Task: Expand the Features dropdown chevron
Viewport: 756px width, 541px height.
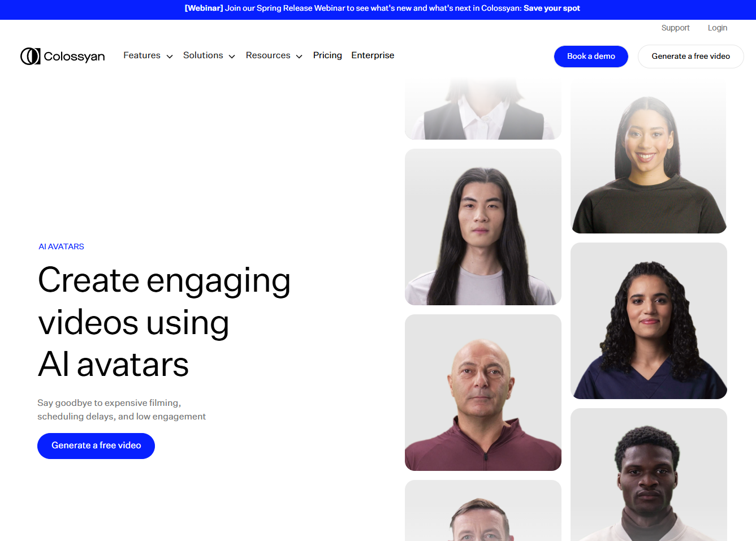Action: coord(170,56)
